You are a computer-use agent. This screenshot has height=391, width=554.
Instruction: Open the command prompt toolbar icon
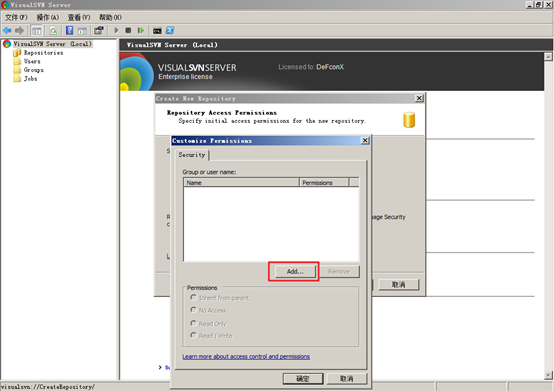click(x=157, y=31)
